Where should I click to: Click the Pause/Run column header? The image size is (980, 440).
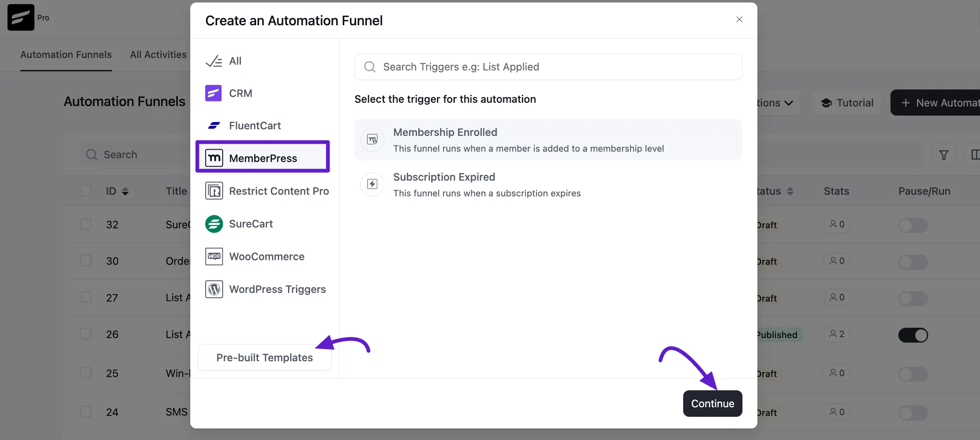click(924, 191)
